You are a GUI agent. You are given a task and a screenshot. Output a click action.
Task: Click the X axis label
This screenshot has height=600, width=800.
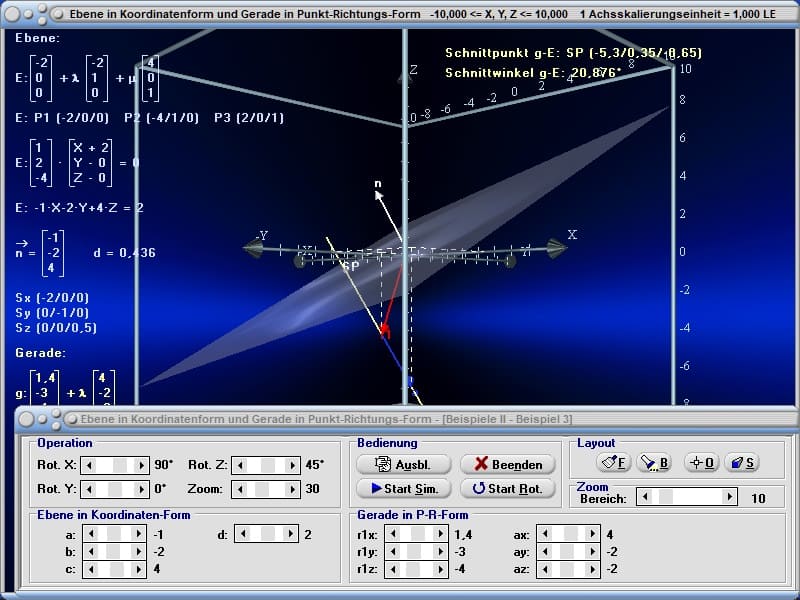(x=572, y=235)
